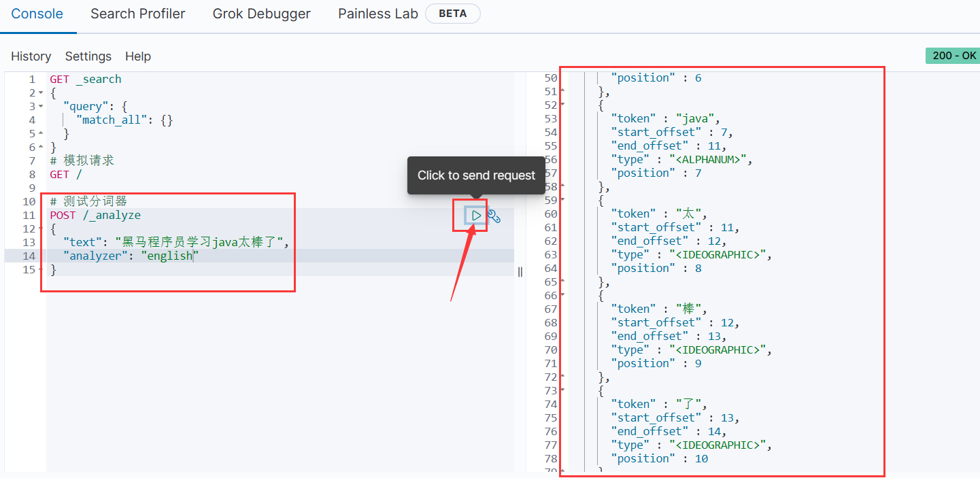Click the BETA badge next to Painless Lab
This screenshot has width=980, height=478.
coord(452,14)
